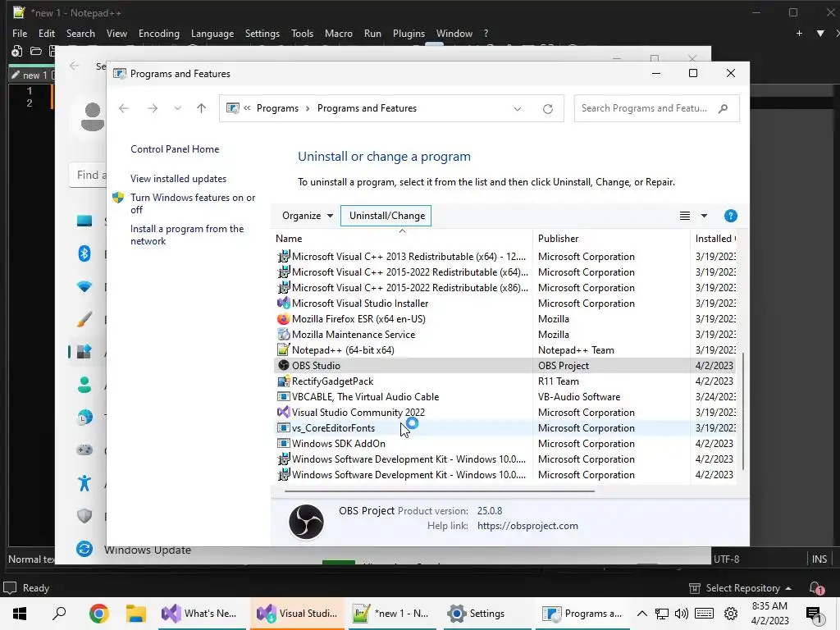Open the Notepad++ File menu
840x630 pixels.
(20, 33)
